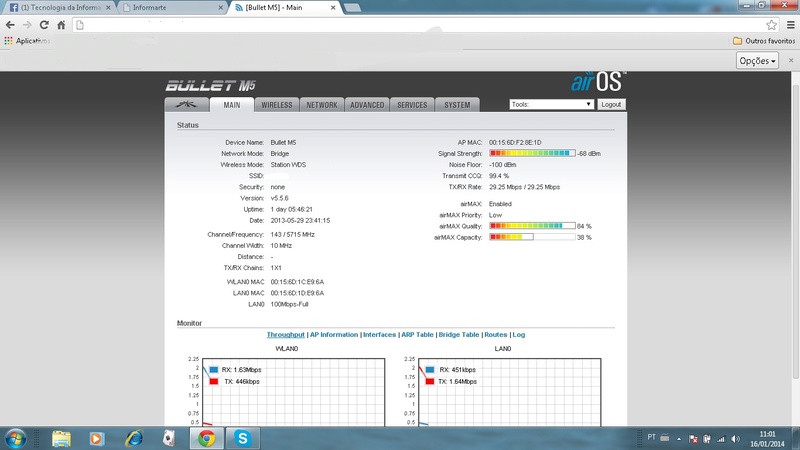This screenshot has width=800, height=450.
Task: Open the Action Center flag icon
Action: coord(693,439)
